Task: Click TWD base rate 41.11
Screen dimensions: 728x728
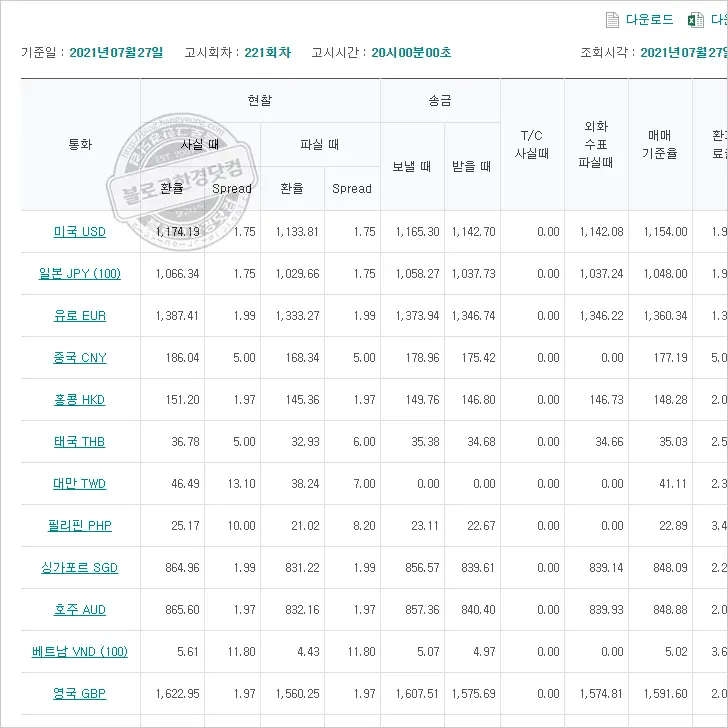Action: tap(673, 484)
